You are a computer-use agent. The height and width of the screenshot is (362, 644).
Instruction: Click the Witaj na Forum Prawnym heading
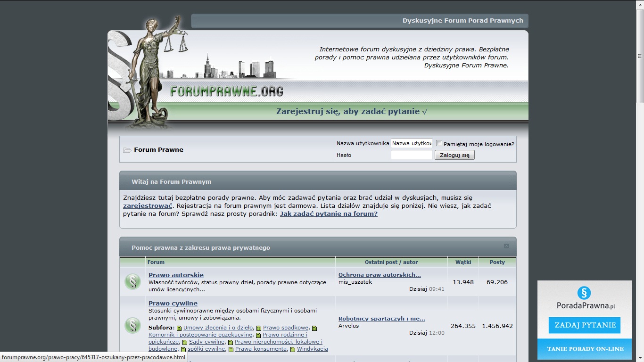click(171, 181)
